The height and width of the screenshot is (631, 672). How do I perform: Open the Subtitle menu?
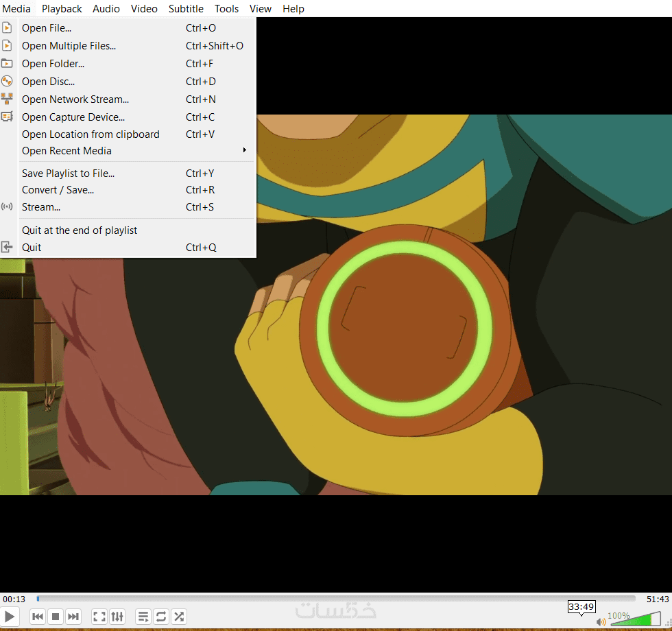pos(186,8)
